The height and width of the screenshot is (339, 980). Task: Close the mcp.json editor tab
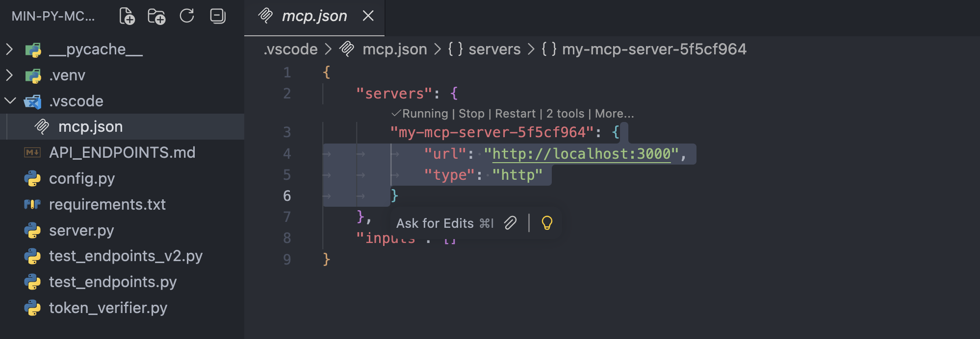coord(368,16)
